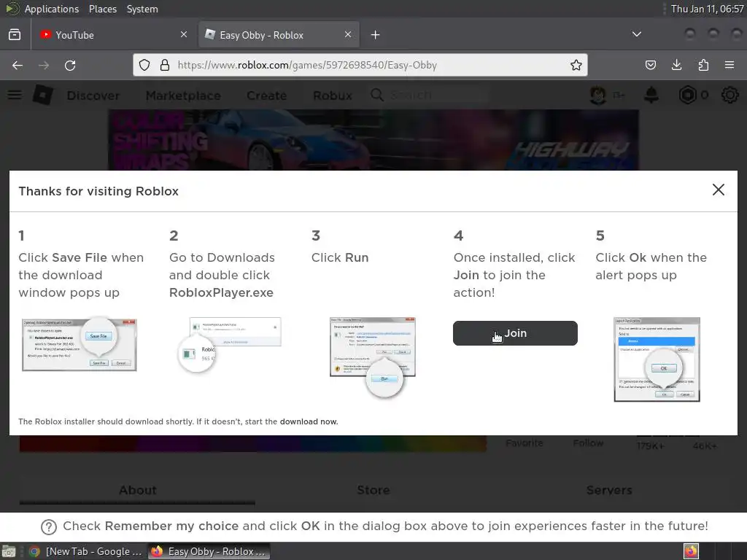Open the Places menu

(102, 9)
